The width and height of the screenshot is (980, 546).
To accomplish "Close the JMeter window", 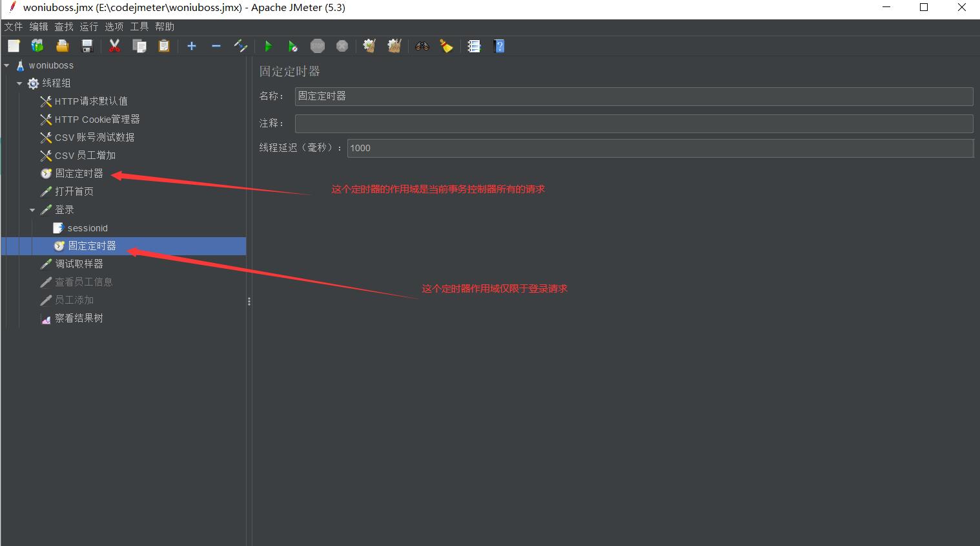I will (961, 8).
